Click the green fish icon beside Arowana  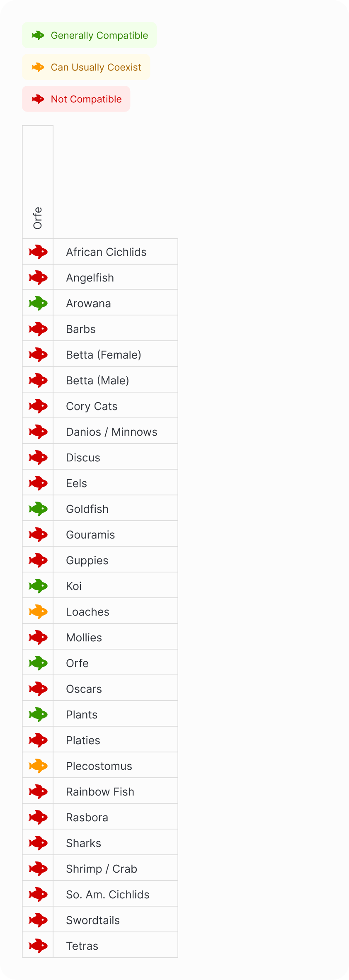38,303
